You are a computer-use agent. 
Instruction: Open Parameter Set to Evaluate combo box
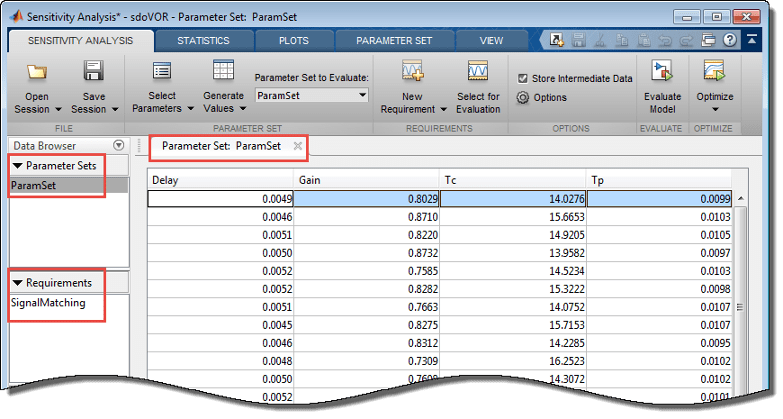(312, 95)
